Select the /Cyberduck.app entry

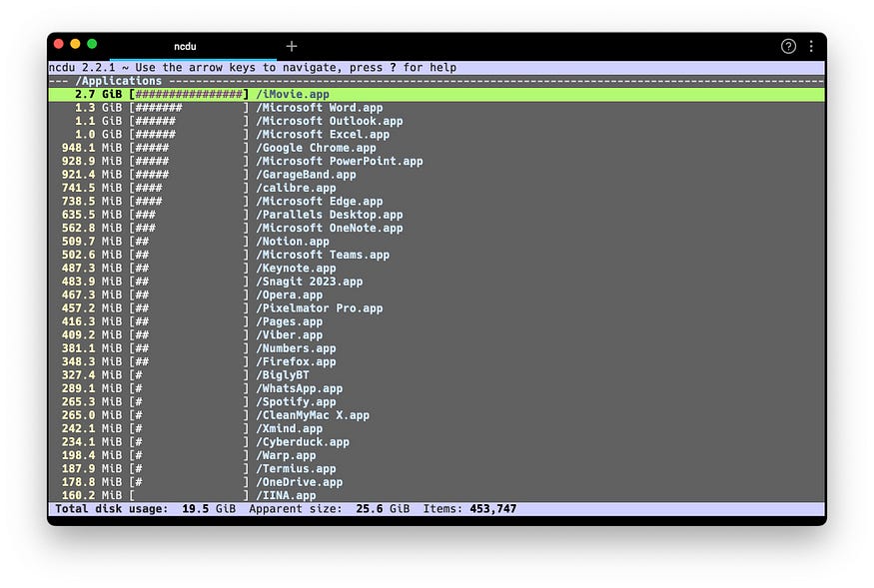click(437, 442)
